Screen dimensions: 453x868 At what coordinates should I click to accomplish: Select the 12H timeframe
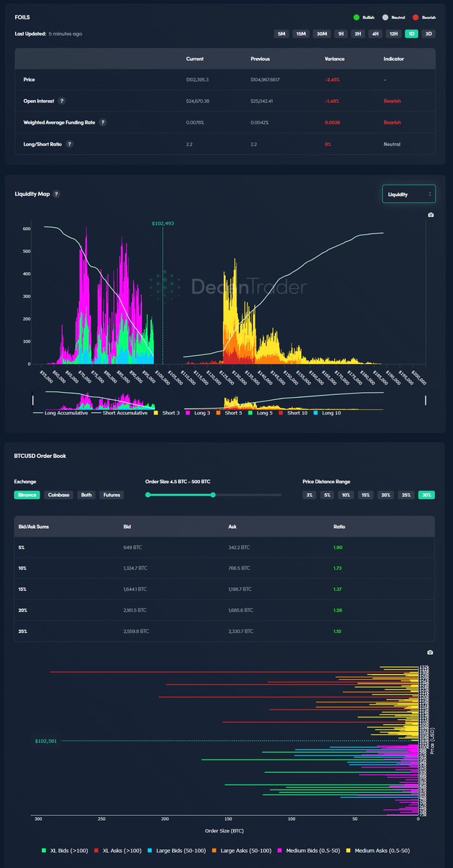tap(394, 34)
